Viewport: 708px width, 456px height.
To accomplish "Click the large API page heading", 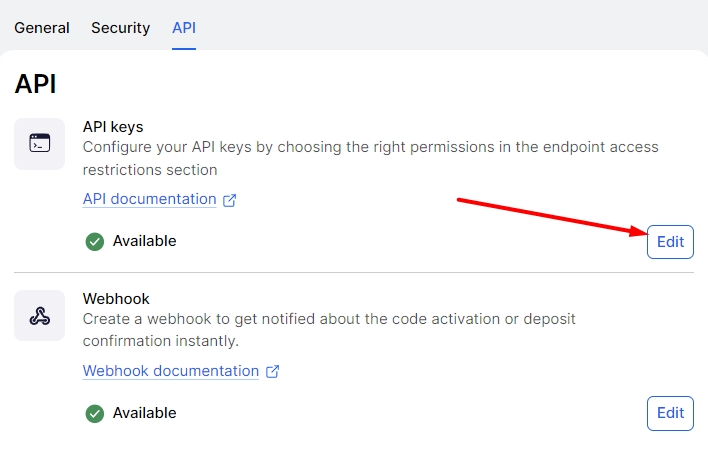I will [35, 84].
